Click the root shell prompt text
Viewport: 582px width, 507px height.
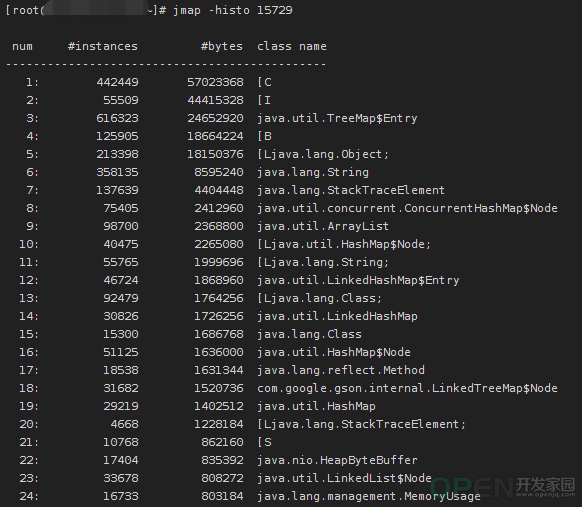pos(86,10)
